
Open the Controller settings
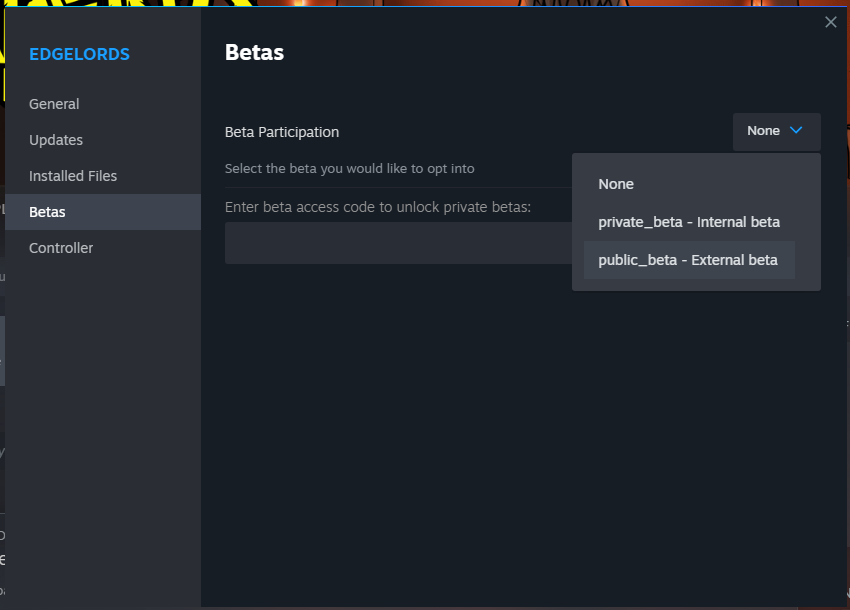coord(61,248)
